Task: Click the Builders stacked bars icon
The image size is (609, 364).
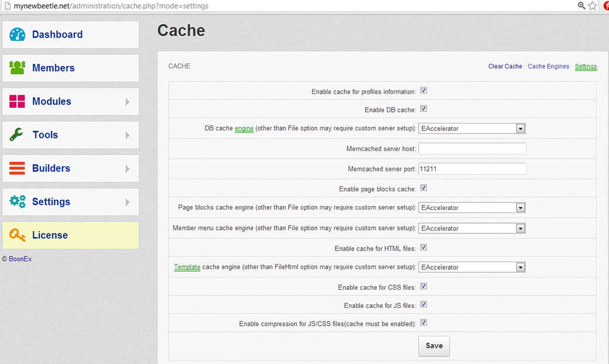Action: [18, 169]
